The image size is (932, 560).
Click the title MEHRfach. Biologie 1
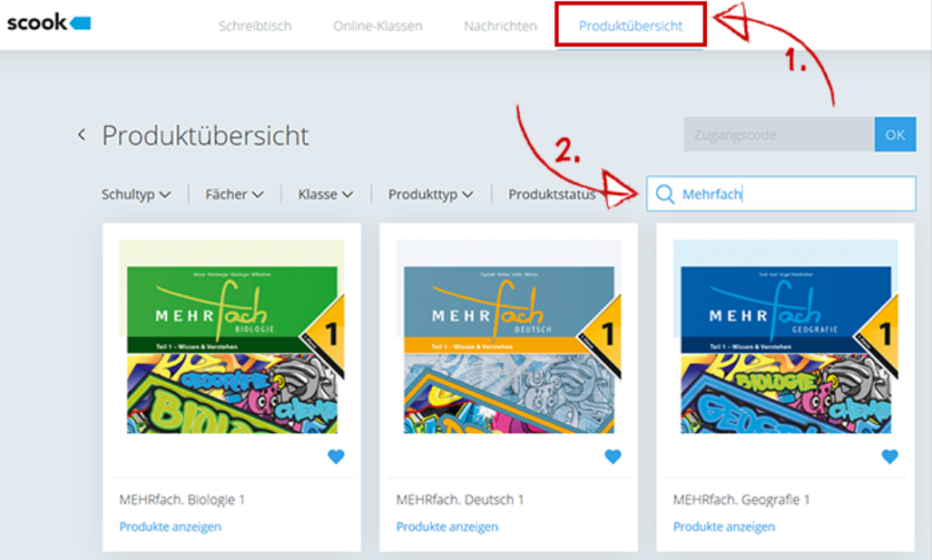coord(181,499)
